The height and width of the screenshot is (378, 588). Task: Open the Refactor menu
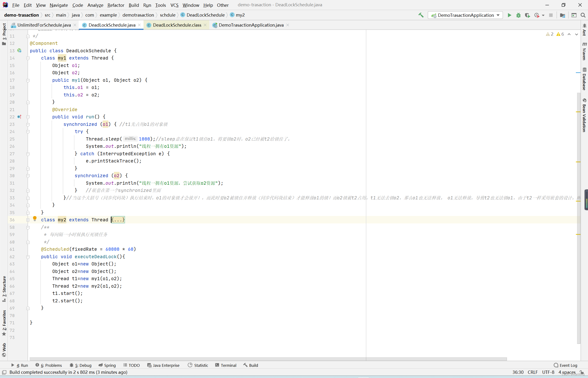pos(115,5)
